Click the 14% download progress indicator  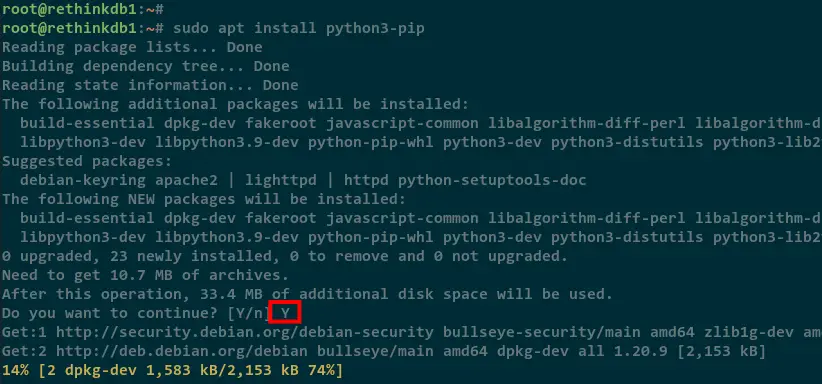[x=16, y=370]
